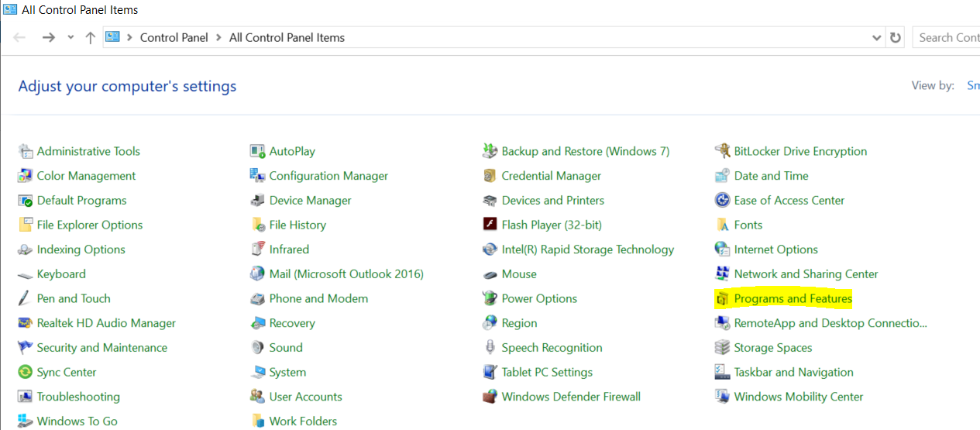Open the Flash Player icon

point(490,225)
